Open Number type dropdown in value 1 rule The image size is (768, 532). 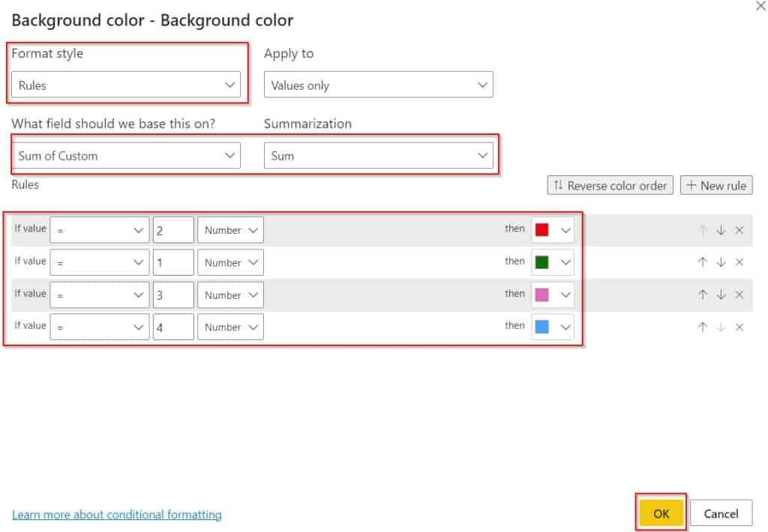click(230, 262)
